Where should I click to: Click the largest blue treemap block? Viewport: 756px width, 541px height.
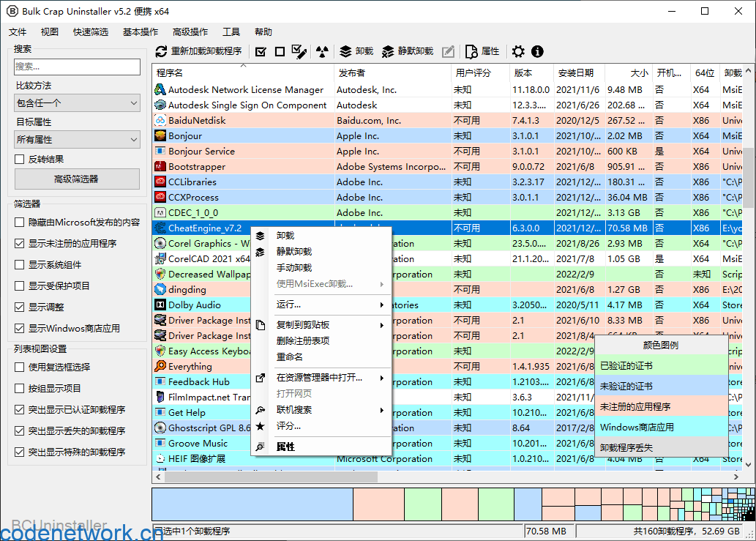[252, 504]
